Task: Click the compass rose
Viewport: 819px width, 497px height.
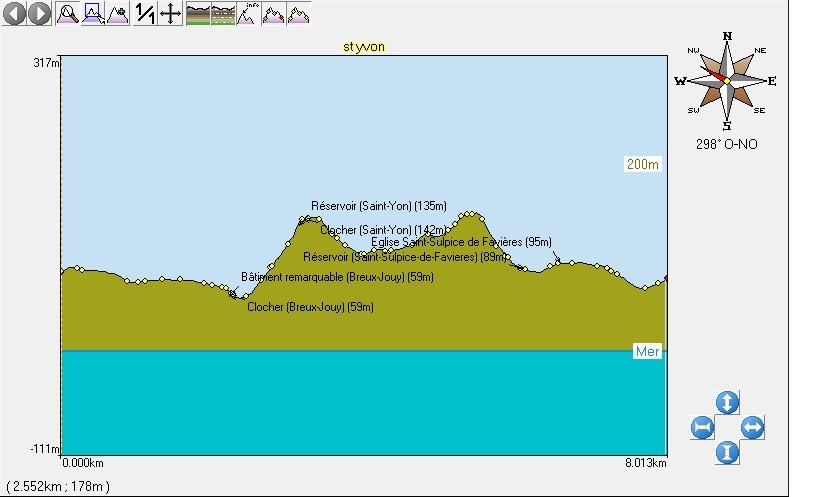Action: [x=726, y=81]
